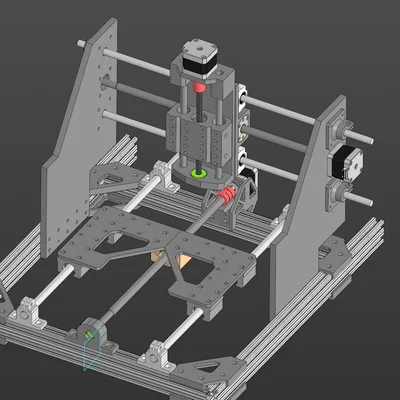Select the red coupler below the top motor
Image resolution: width=400 pixels, height=400 pixels.
point(199,88)
